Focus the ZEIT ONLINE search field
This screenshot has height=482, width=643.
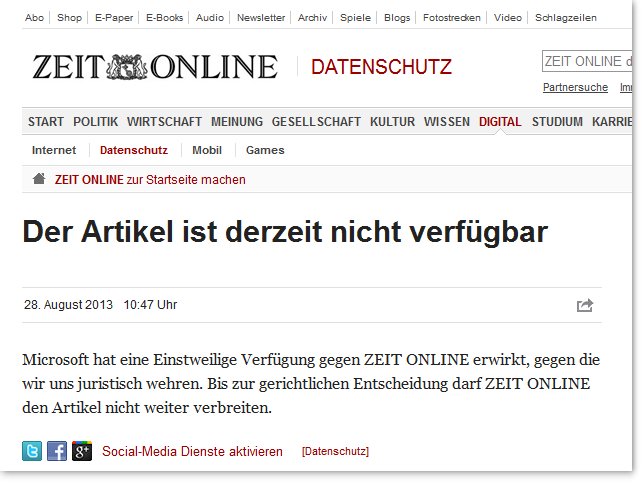click(587, 61)
